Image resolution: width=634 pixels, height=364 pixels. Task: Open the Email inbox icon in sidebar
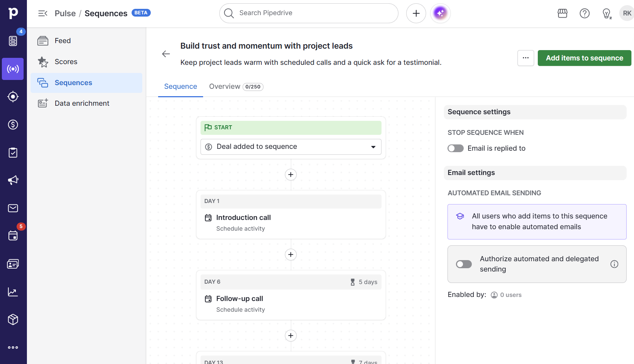13,208
